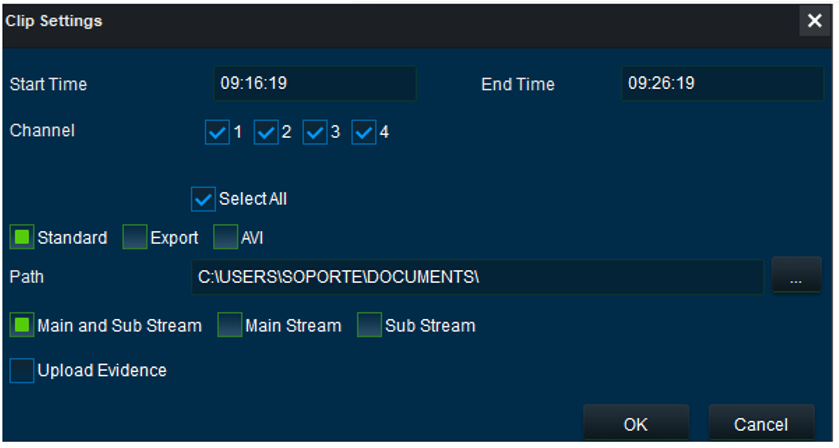
Task: Click the Clip Settings title bar
Action: (400, 21)
